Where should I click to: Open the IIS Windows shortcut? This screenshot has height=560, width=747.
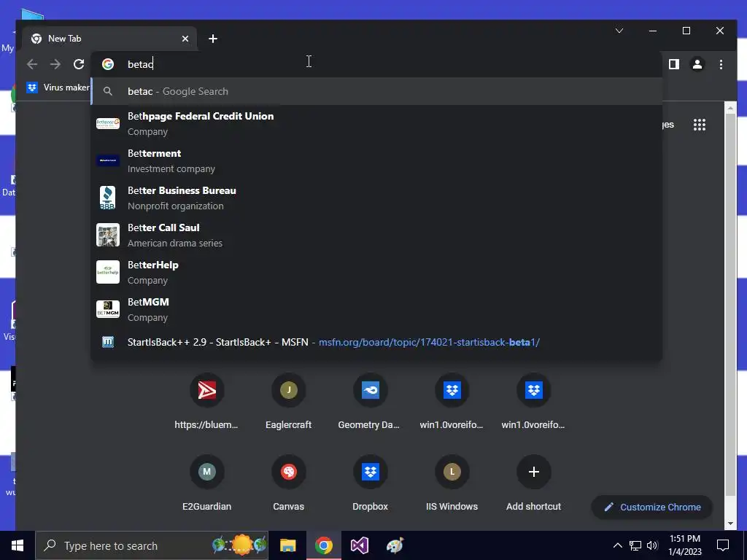(x=452, y=483)
